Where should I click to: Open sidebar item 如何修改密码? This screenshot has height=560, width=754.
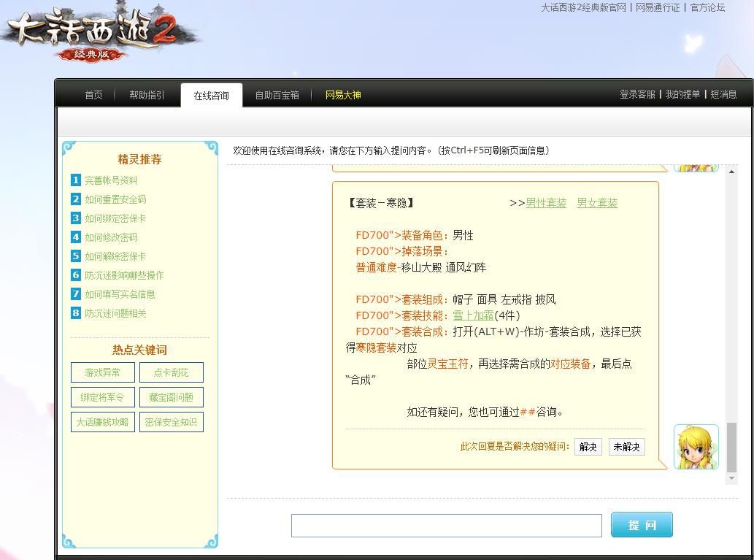coord(111,237)
